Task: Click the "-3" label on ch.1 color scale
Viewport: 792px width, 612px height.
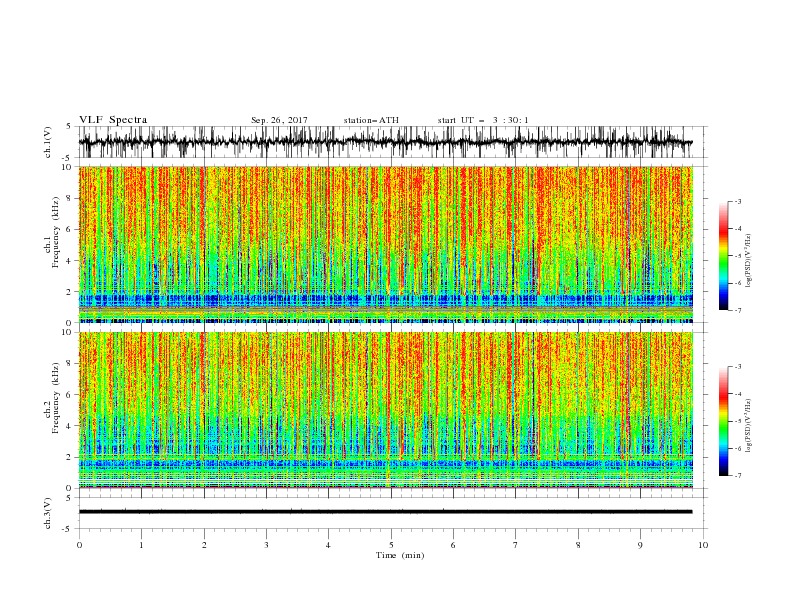Action: coord(738,201)
